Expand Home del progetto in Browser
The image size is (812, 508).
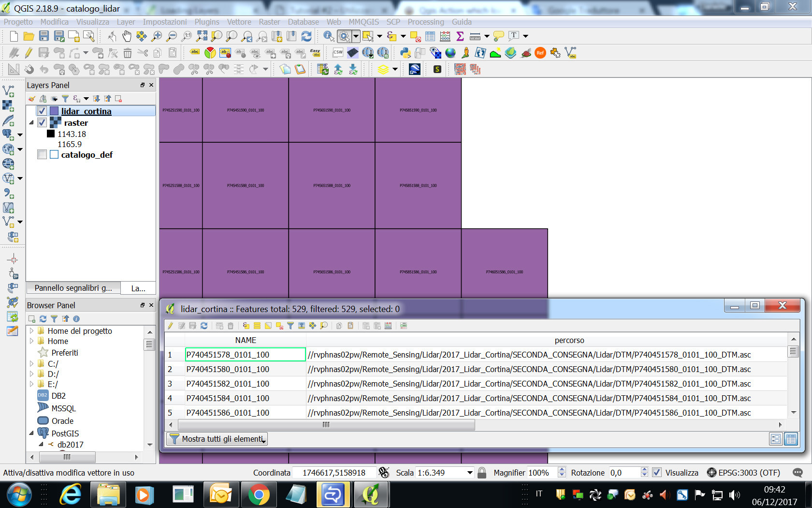tap(32, 331)
